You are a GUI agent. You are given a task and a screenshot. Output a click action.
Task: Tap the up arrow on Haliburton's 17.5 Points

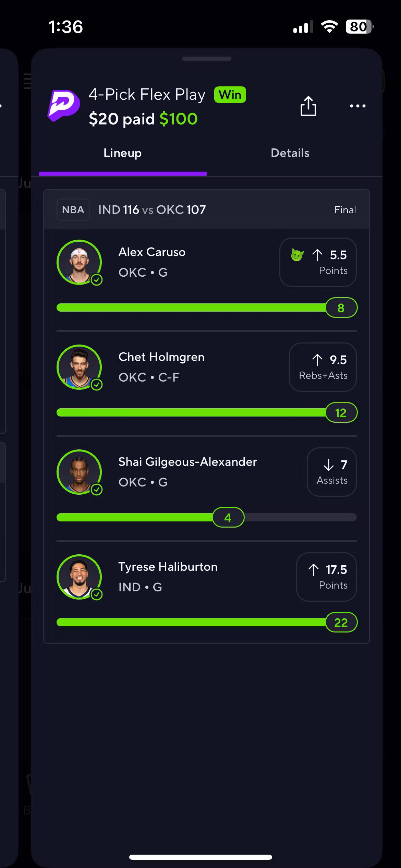pos(313,570)
